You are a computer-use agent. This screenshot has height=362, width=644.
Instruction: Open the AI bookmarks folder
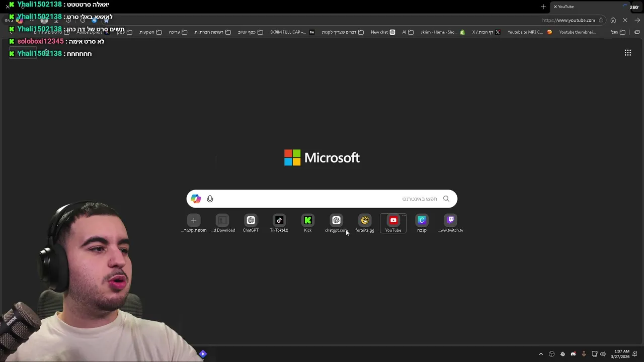[x=408, y=32]
